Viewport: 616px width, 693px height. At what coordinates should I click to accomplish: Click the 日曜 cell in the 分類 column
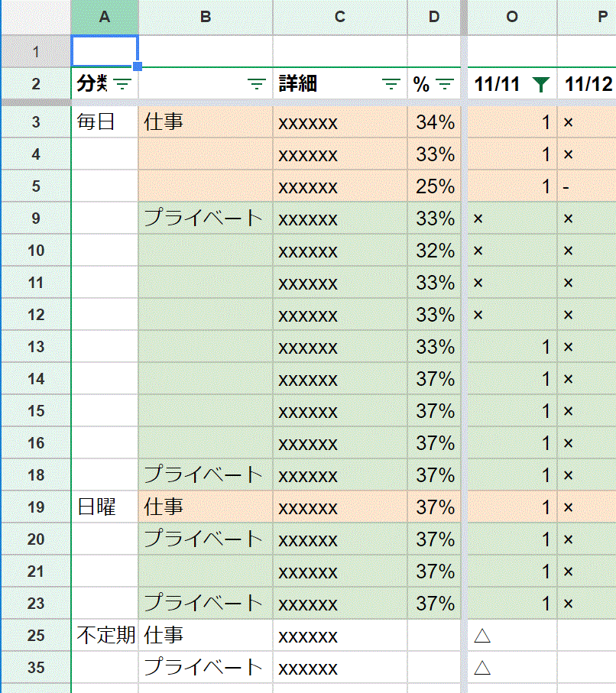click(x=104, y=507)
